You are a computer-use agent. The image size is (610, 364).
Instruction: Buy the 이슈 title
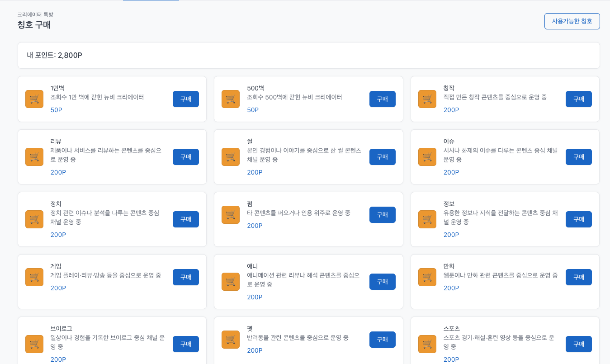pyautogui.click(x=578, y=157)
